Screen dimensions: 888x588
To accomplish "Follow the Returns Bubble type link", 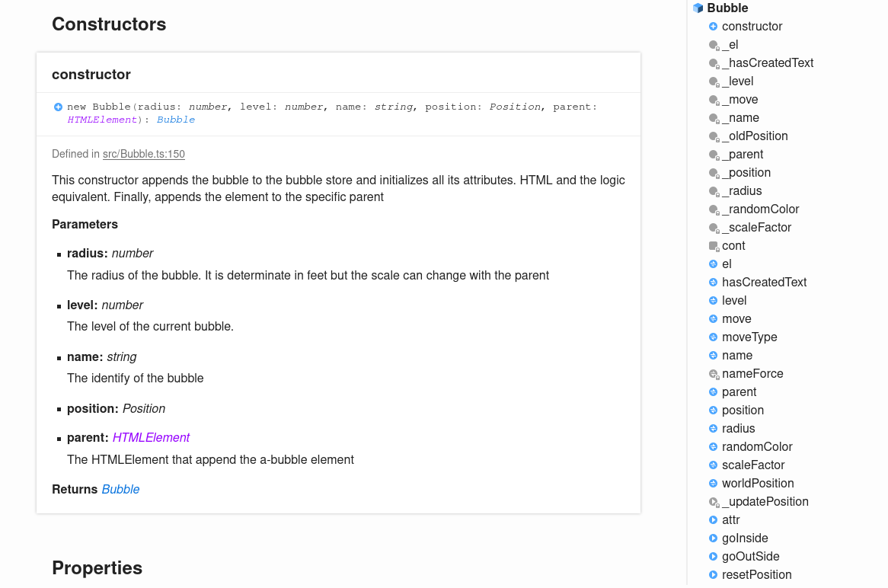I will (120, 489).
